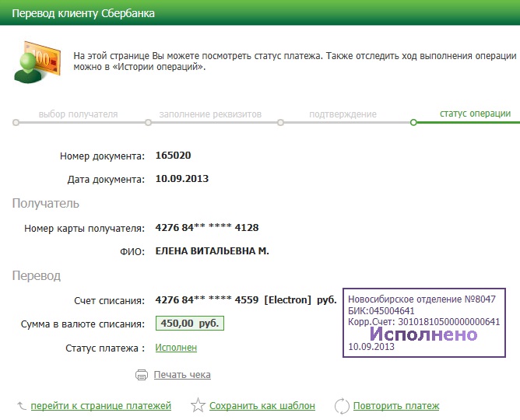520x420 pixels.
Task: Click the Исполнено stamp text
Action: click(x=423, y=334)
